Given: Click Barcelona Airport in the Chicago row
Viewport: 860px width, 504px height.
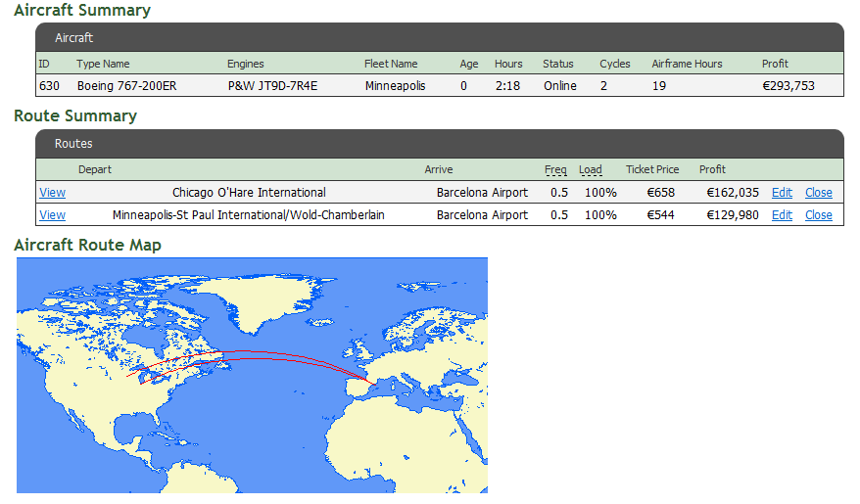Looking at the screenshot, I should (x=482, y=193).
